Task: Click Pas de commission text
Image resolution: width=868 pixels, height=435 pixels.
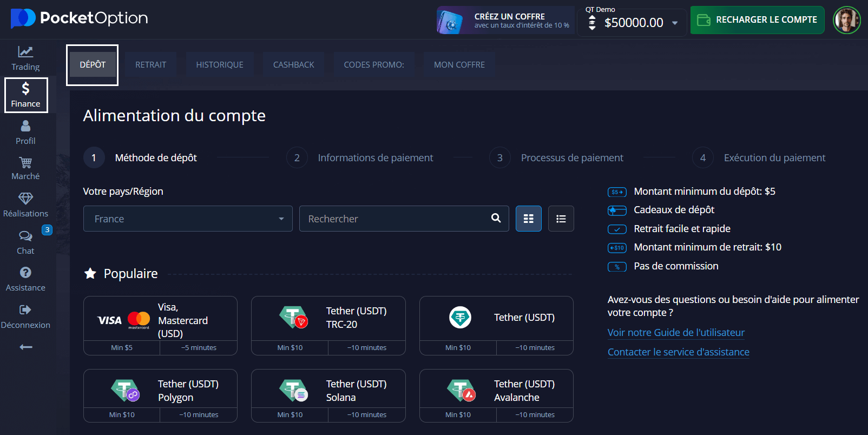Action: pyautogui.click(x=676, y=266)
